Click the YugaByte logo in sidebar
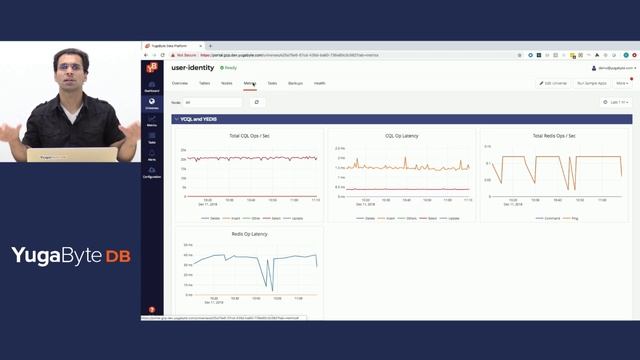This screenshot has height=360, width=640. coord(152,67)
